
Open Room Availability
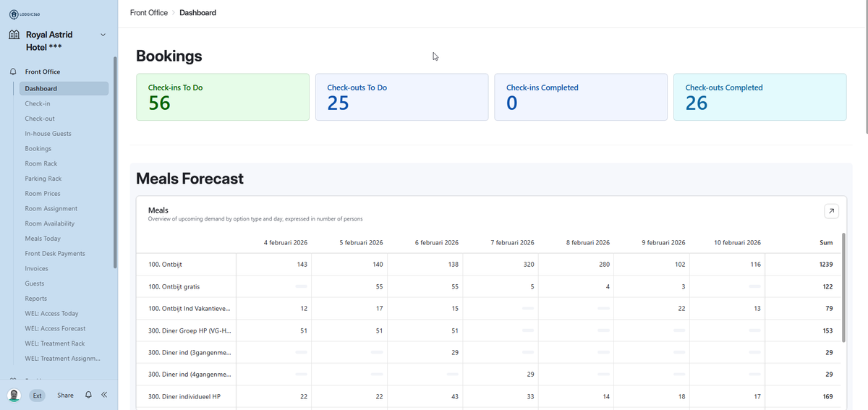point(50,223)
